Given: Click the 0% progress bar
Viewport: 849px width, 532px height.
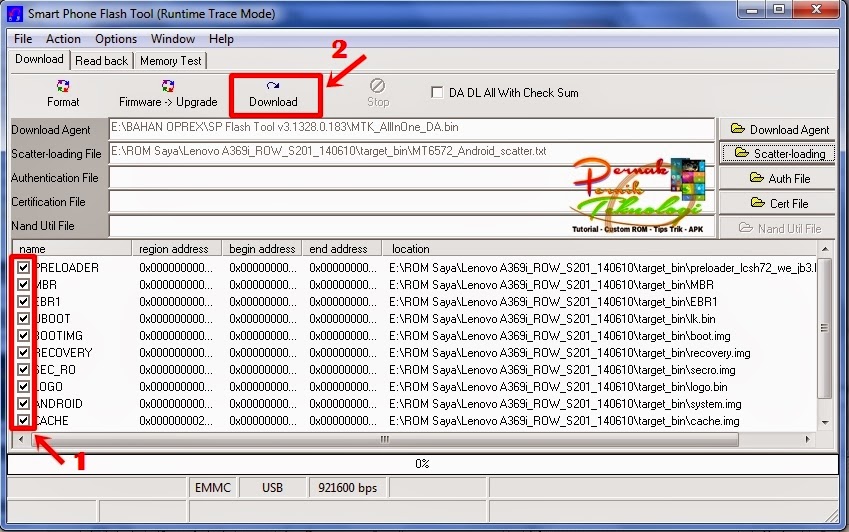Looking at the screenshot, I should 422,464.
